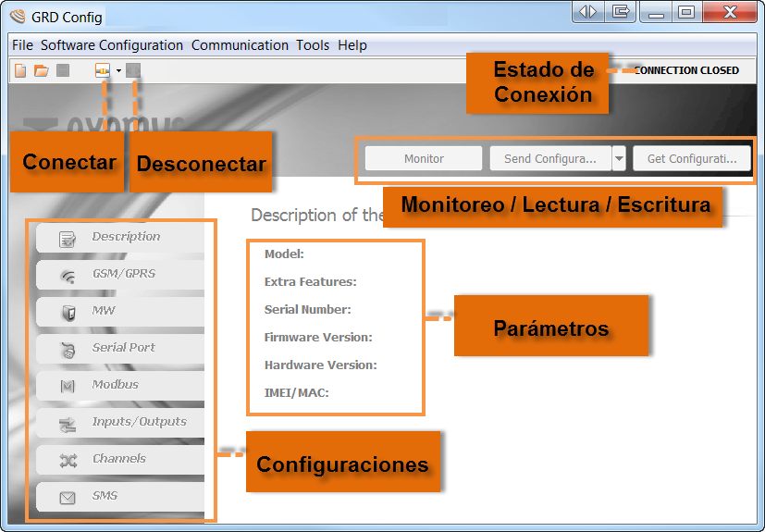Screen dimensions: 765x532
Task: Click the Monitor button
Action: point(424,158)
